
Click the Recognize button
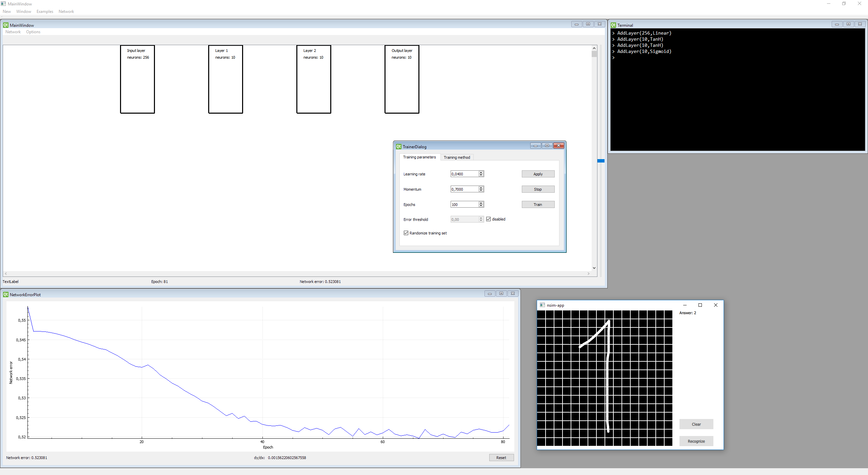696,441
